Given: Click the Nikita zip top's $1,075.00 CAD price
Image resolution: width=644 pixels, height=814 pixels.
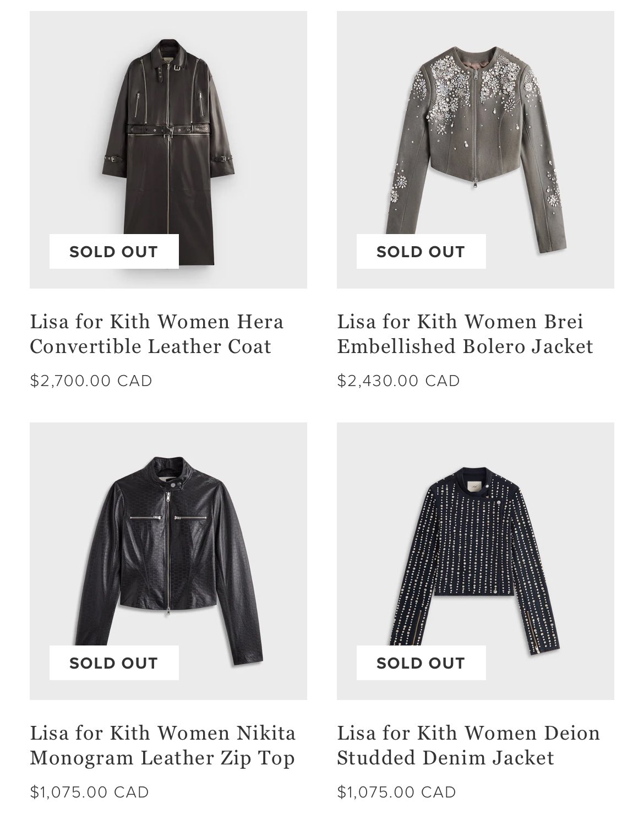Looking at the screenshot, I should pos(89,792).
